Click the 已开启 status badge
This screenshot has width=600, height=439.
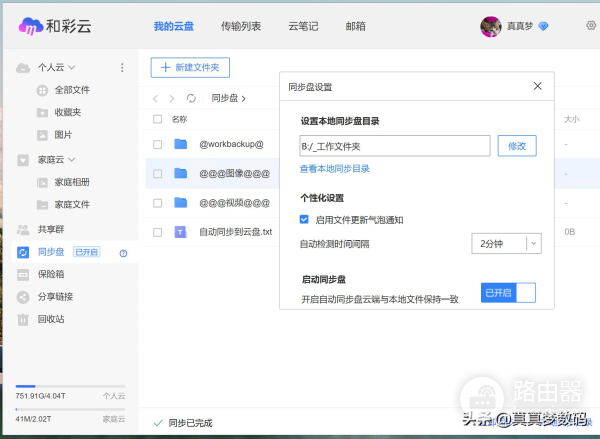86,252
